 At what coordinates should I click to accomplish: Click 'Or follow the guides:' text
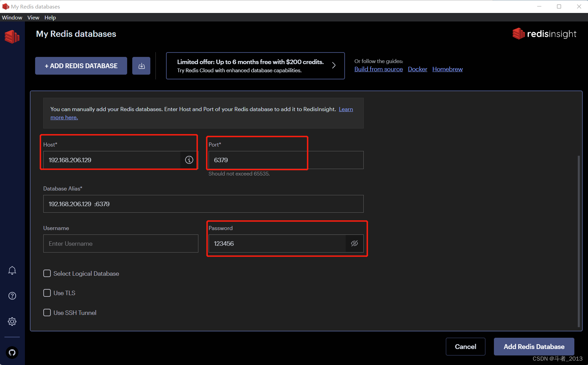pos(379,61)
